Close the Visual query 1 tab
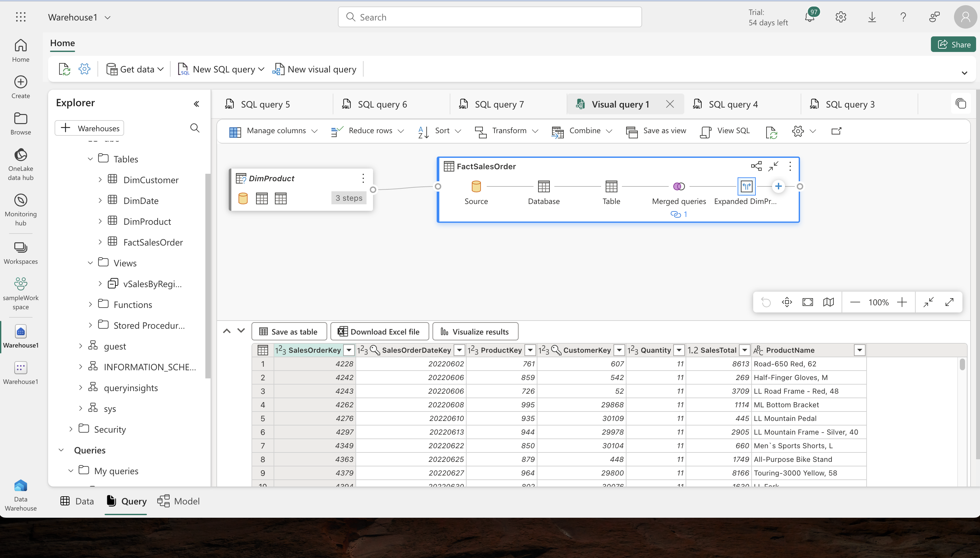This screenshot has width=980, height=558. tap(670, 104)
